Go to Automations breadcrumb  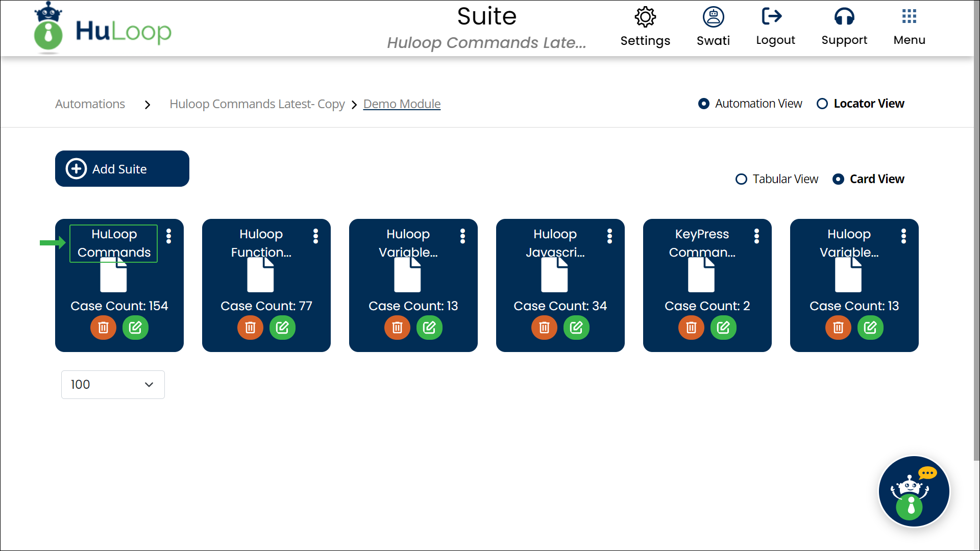click(x=90, y=104)
